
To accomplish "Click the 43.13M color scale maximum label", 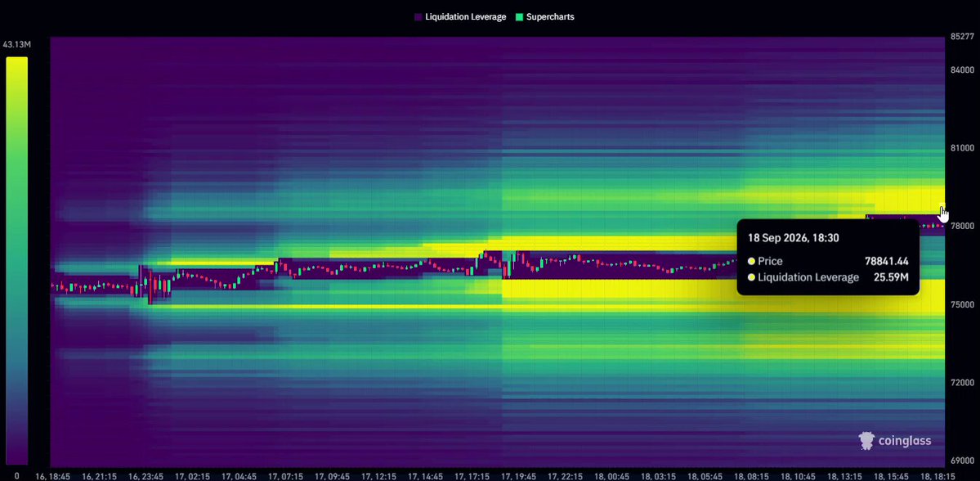I will (17, 44).
